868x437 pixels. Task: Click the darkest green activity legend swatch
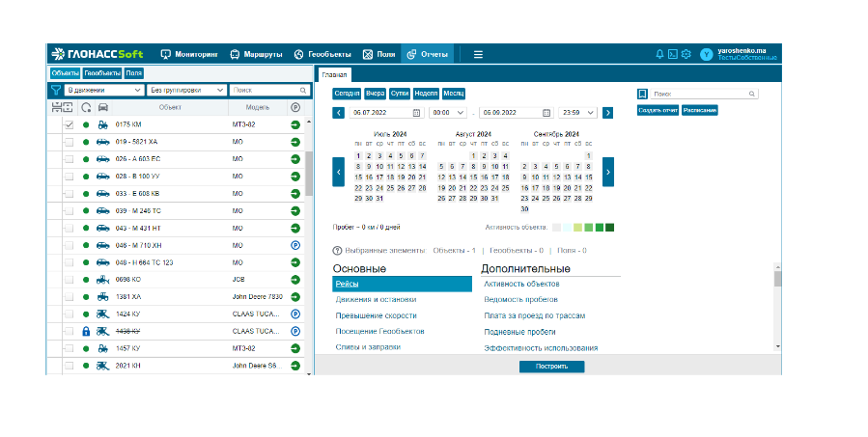point(609,228)
